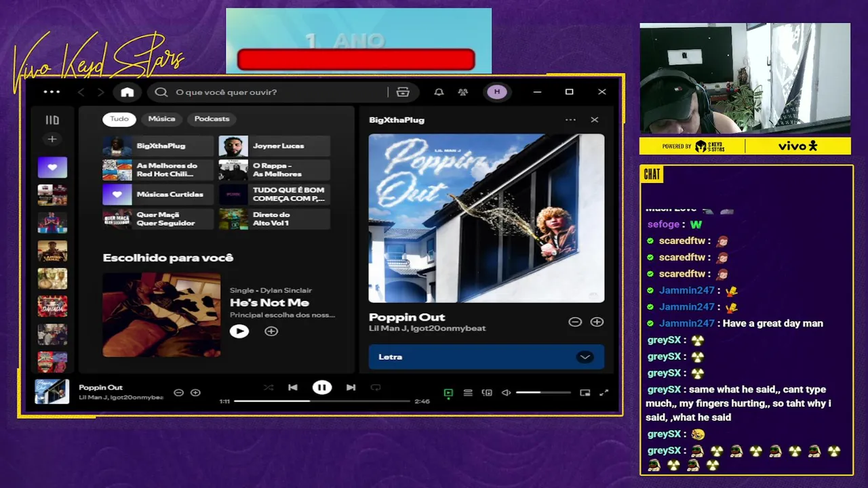The image size is (868, 488).
Task: Open the playback queue icon
Action: coord(468,392)
